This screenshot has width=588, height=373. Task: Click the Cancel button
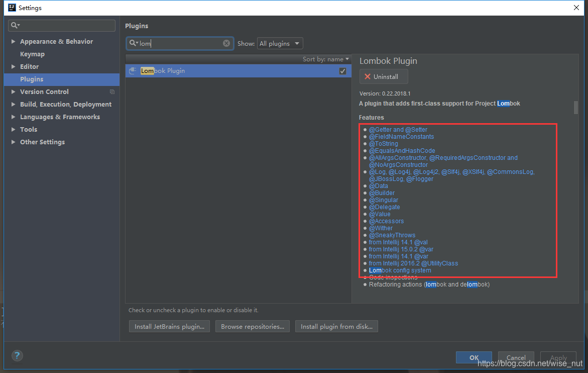(516, 357)
